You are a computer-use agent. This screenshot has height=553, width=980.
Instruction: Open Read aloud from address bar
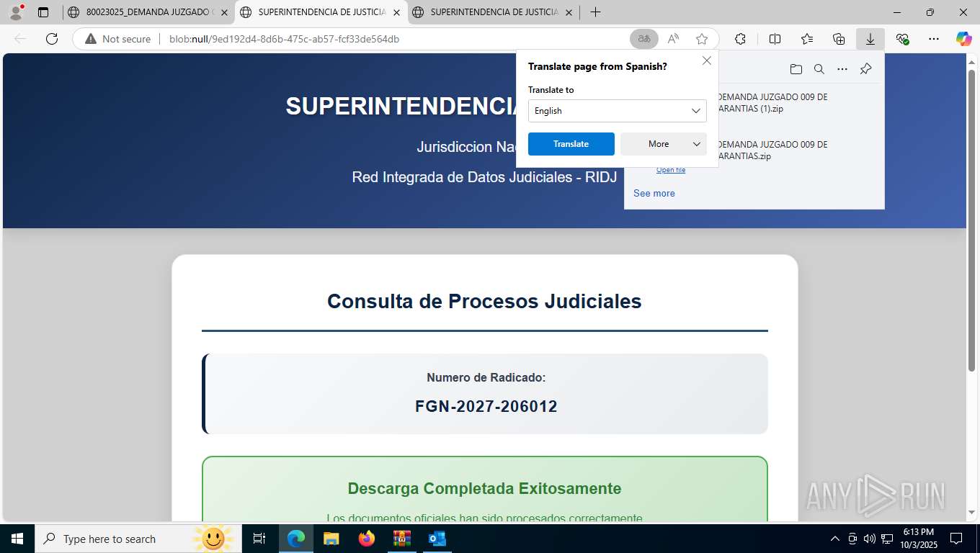[x=673, y=39]
